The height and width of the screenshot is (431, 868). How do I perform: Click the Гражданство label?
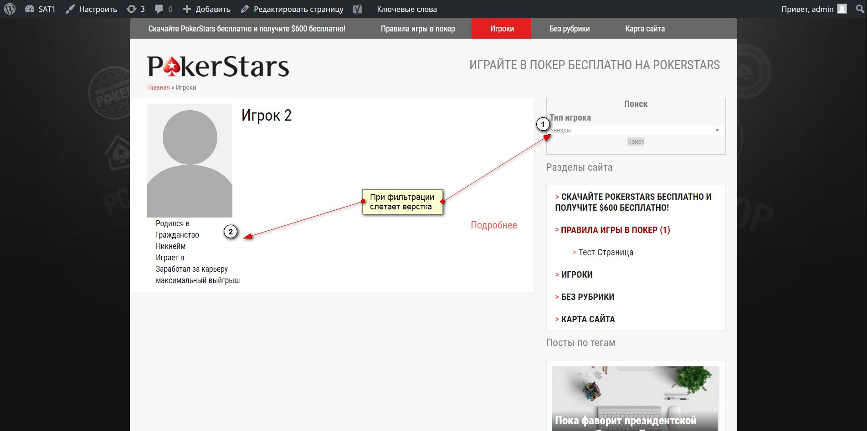pos(177,235)
